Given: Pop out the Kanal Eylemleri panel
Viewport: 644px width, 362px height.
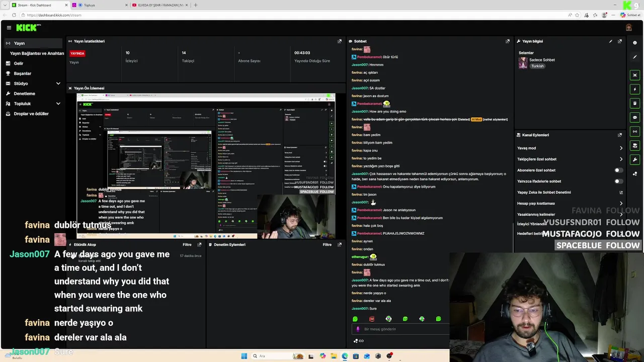Looking at the screenshot, I should tap(620, 135).
